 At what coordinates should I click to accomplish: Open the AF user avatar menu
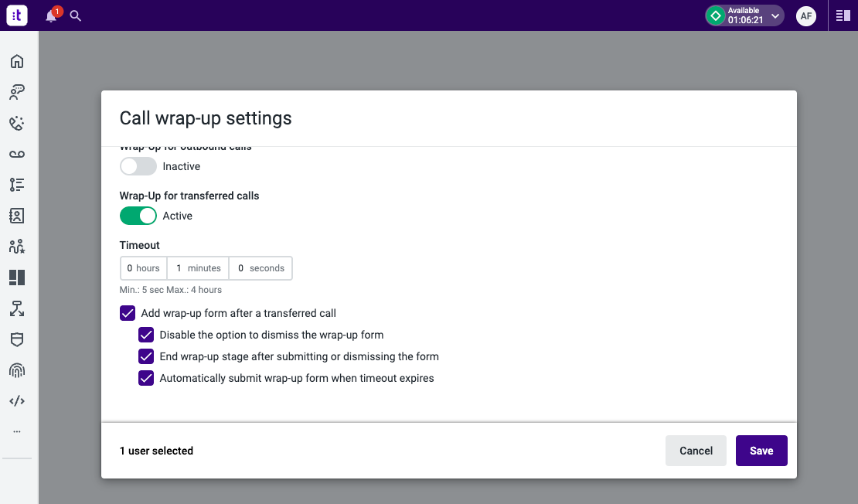(x=806, y=15)
